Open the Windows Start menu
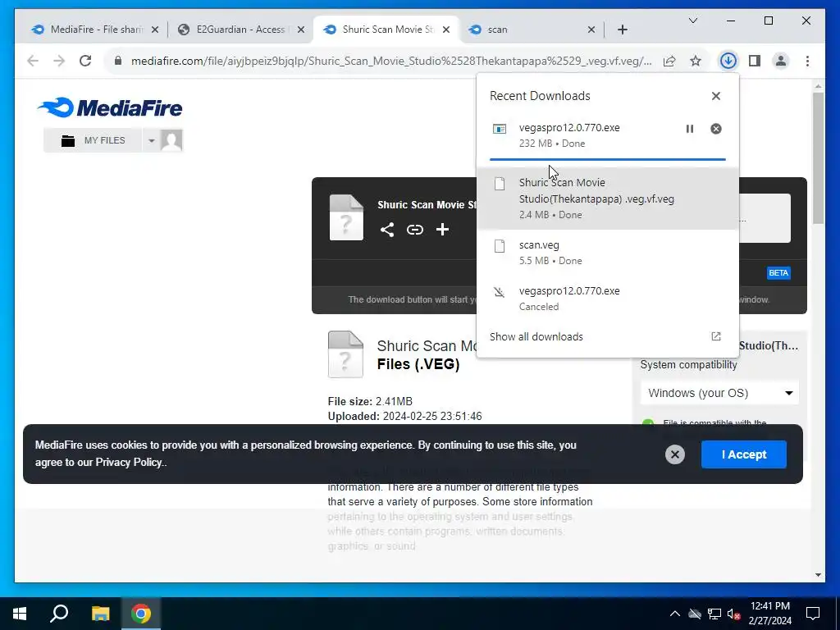This screenshot has height=630, width=840. 20,614
